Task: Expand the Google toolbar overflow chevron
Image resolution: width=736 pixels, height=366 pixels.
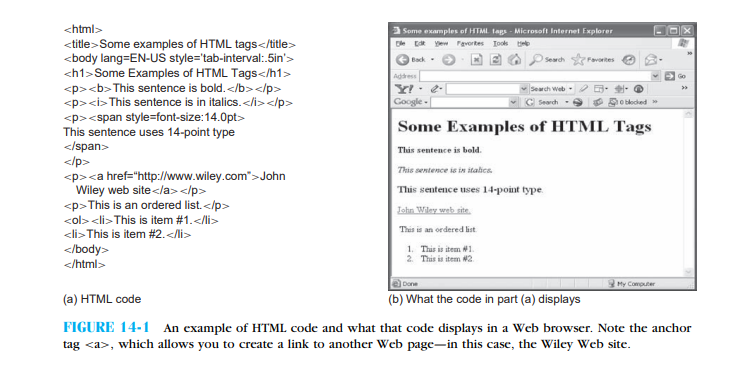Action: [655, 102]
